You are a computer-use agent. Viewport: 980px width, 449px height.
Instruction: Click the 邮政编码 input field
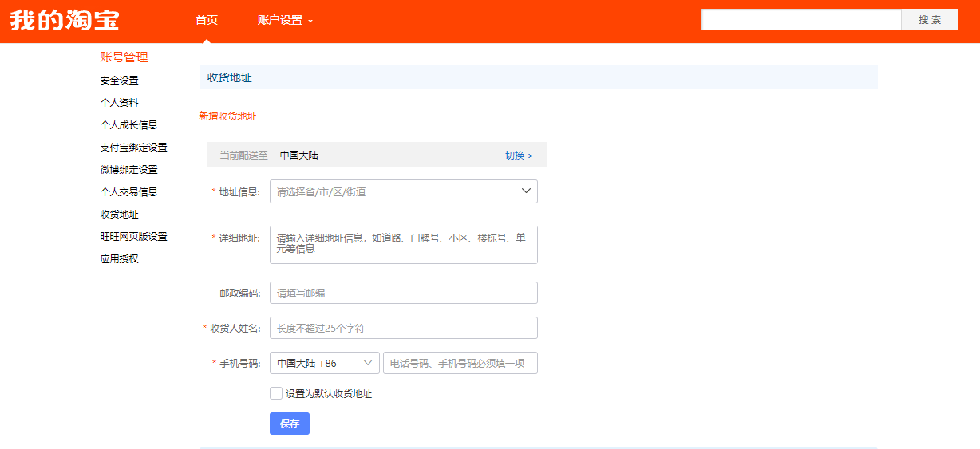[x=404, y=293]
